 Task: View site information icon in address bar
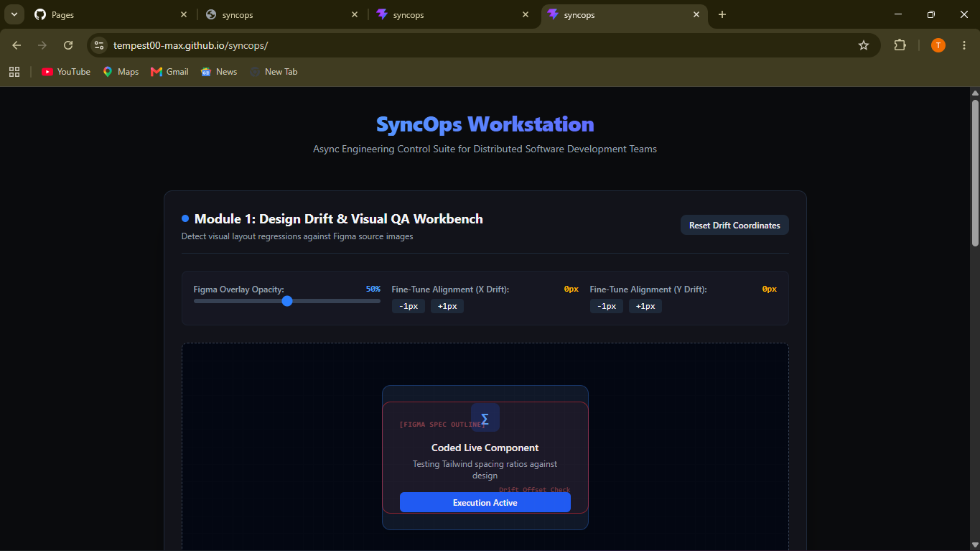click(x=100, y=45)
